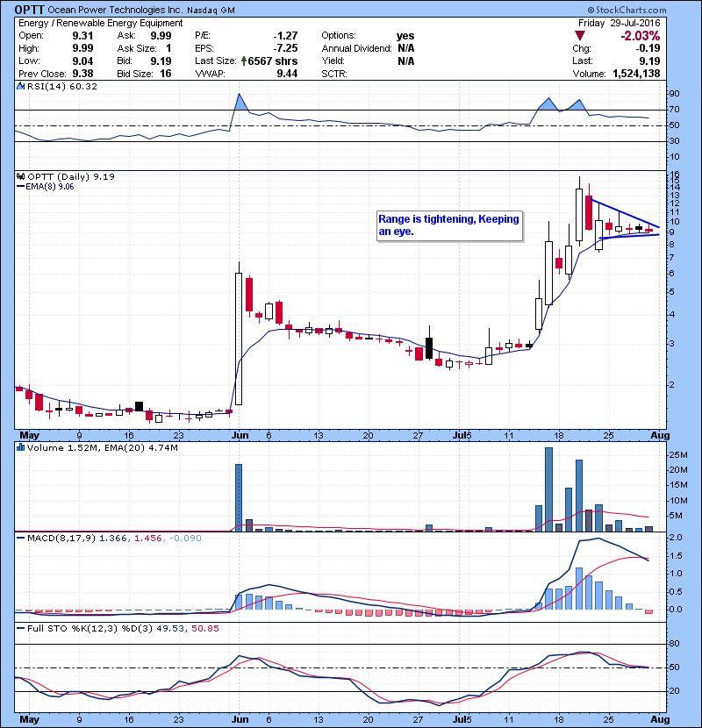The image size is (702, 728).
Task: Click the Nasdaq GM exchange label
Action: (x=212, y=11)
